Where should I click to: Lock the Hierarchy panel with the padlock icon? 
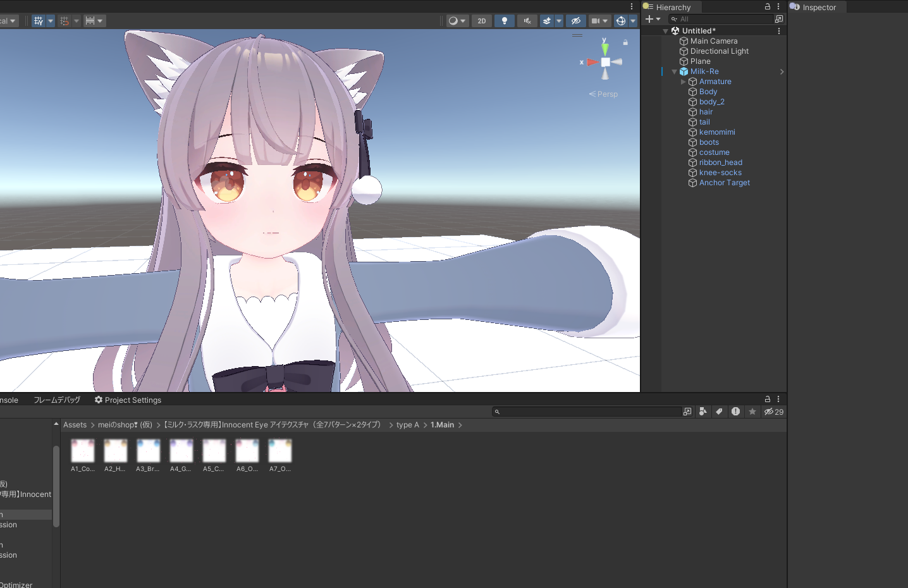click(768, 7)
